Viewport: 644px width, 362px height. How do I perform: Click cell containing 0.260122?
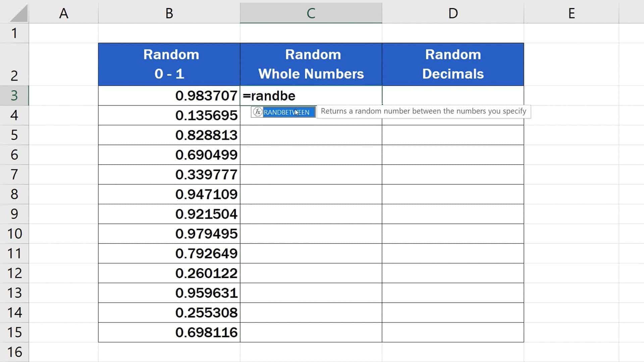pyautogui.click(x=169, y=273)
